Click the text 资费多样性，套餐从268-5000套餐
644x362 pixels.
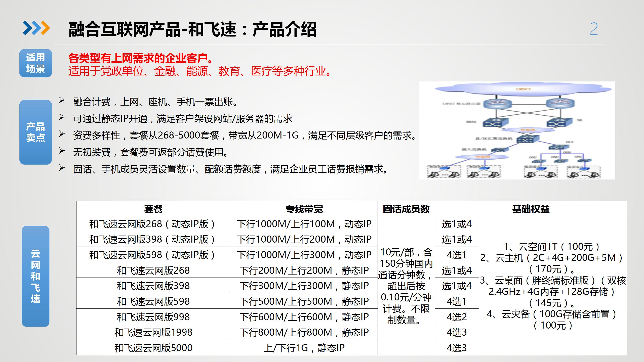click(x=146, y=135)
